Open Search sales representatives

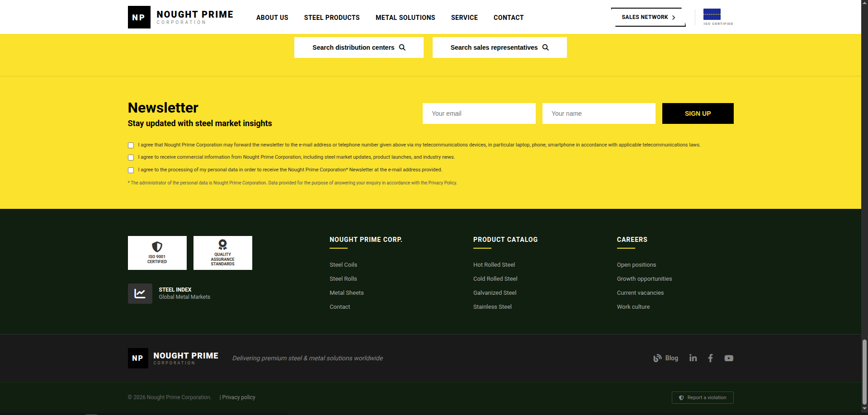tap(499, 47)
